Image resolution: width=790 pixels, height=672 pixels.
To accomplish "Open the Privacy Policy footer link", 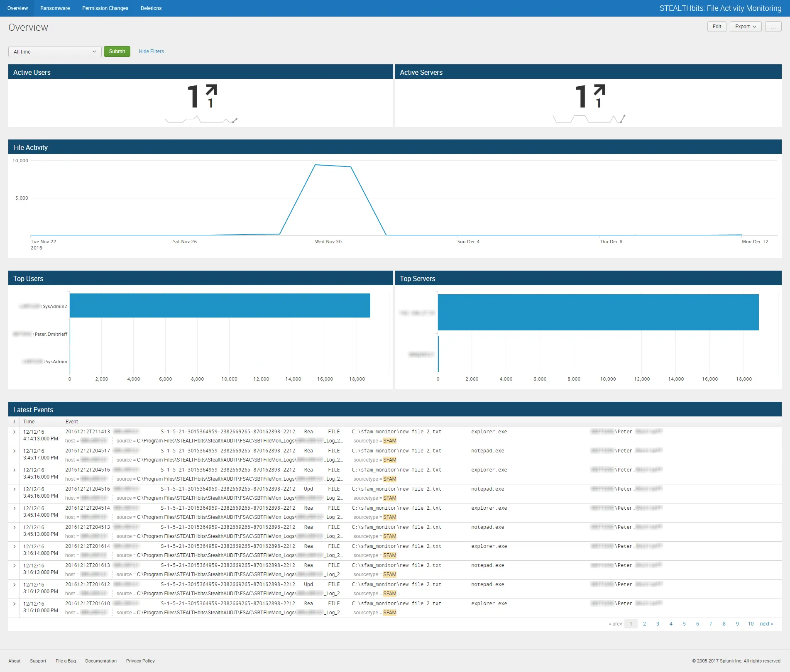I will pyautogui.click(x=140, y=661).
